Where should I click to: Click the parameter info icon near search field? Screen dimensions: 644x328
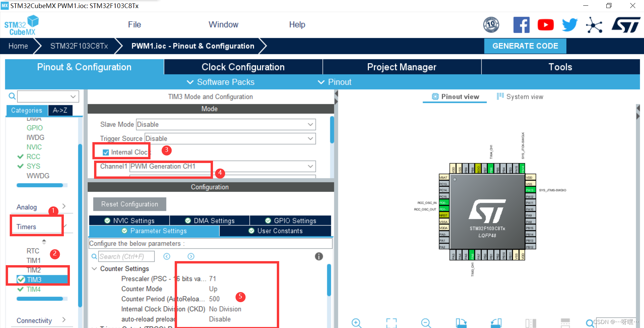point(318,256)
